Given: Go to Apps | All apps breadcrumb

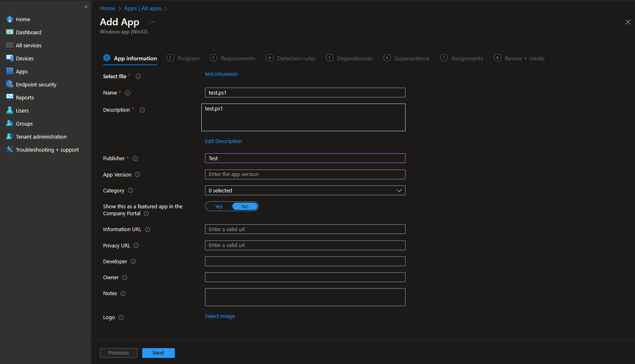Looking at the screenshot, I should tap(143, 8).
